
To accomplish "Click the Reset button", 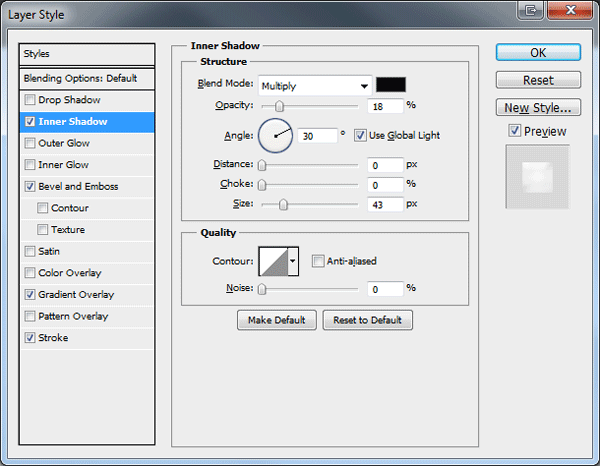I will 538,80.
